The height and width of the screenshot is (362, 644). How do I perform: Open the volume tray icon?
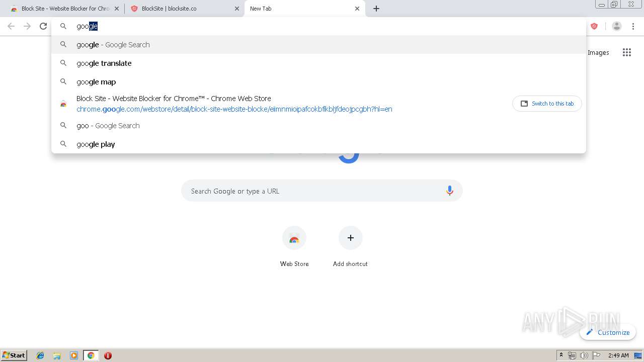click(584, 355)
